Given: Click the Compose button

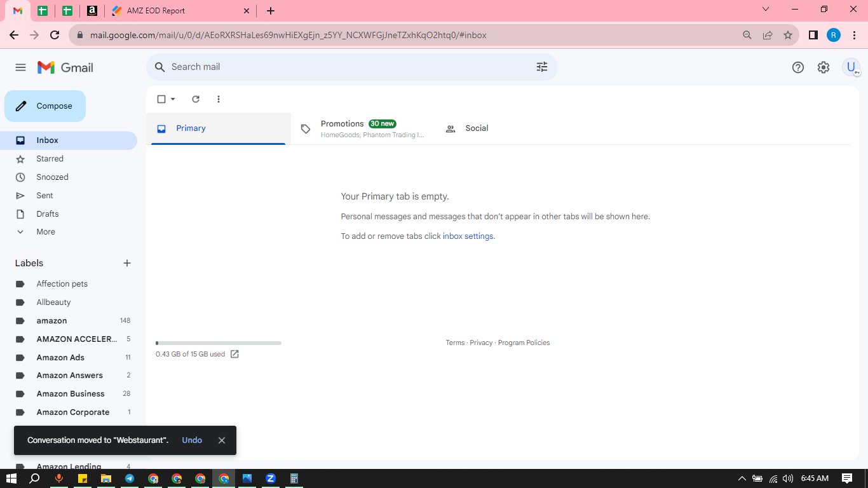Looking at the screenshot, I should click(x=45, y=106).
